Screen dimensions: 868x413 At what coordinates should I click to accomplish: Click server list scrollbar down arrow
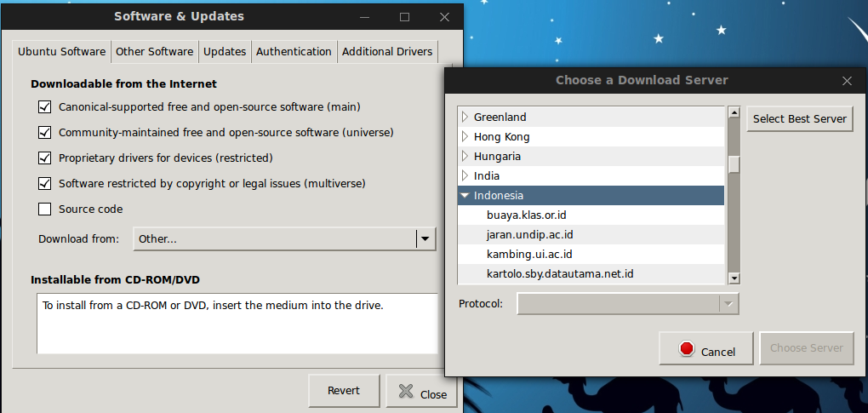pyautogui.click(x=734, y=278)
